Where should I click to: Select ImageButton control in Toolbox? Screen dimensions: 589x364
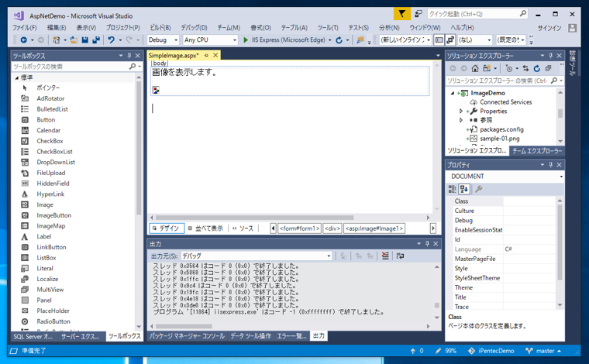(53, 215)
